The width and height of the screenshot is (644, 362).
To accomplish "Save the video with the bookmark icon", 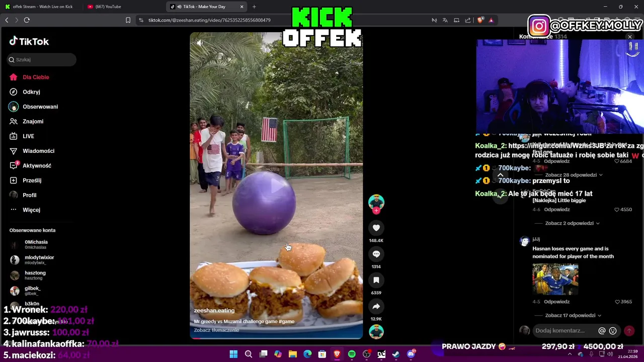I will [376, 280].
